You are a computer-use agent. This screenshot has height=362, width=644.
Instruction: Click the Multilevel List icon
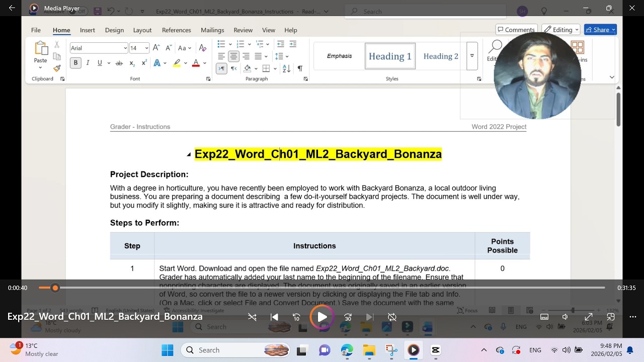[x=260, y=44]
